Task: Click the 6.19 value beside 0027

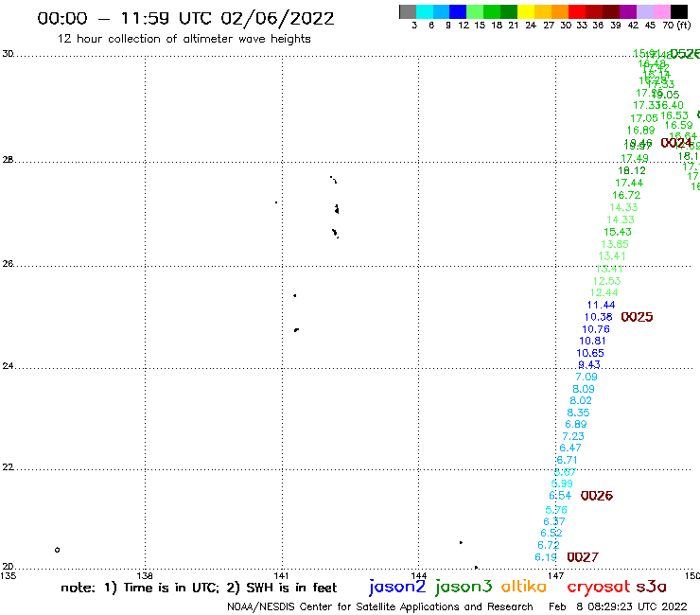Action: [x=546, y=557]
